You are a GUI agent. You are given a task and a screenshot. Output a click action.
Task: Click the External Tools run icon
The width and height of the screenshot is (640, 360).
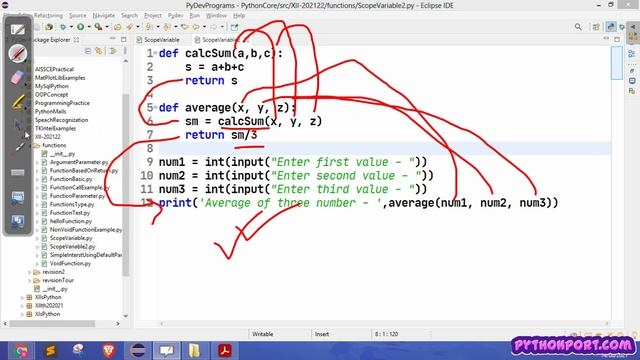98,27
